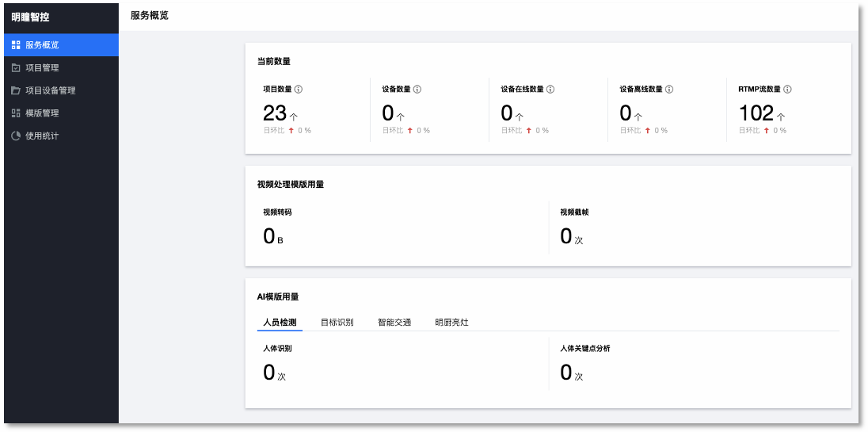Open 模版管理 in the left navigation
Viewport: 868px width, 432px height.
(42, 113)
